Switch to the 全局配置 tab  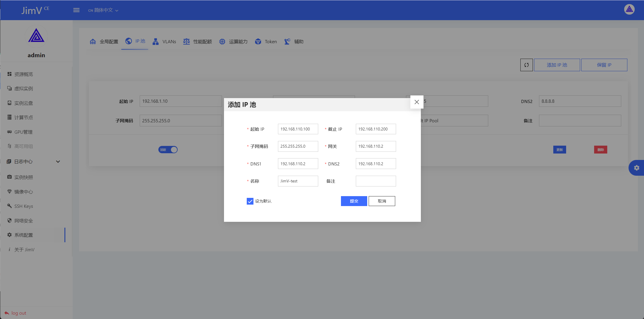click(x=104, y=41)
